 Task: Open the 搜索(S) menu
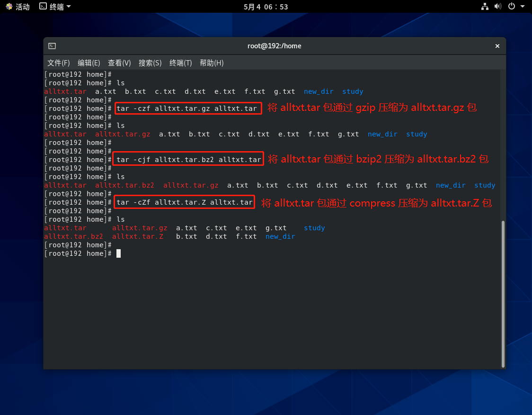coord(150,63)
